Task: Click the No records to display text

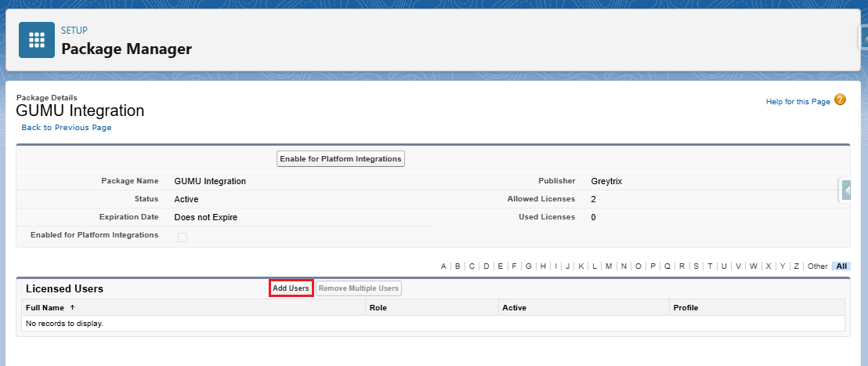Action: [x=65, y=324]
